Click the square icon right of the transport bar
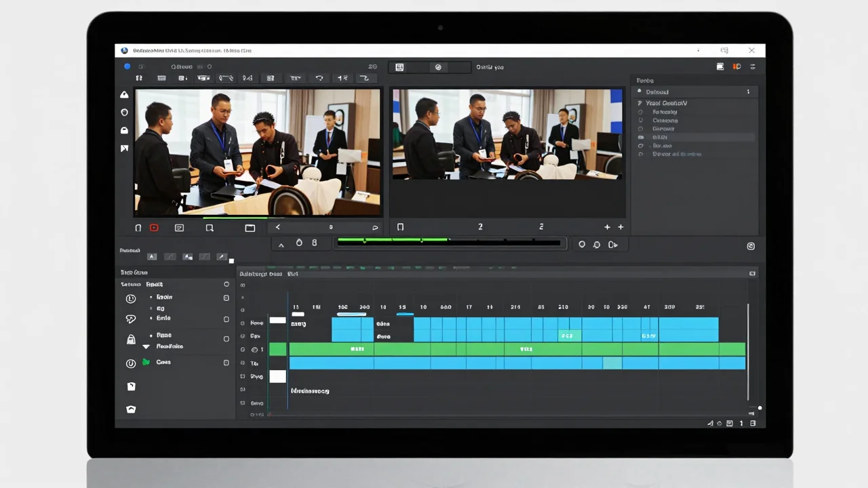The height and width of the screenshot is (488, 868). 751,246
